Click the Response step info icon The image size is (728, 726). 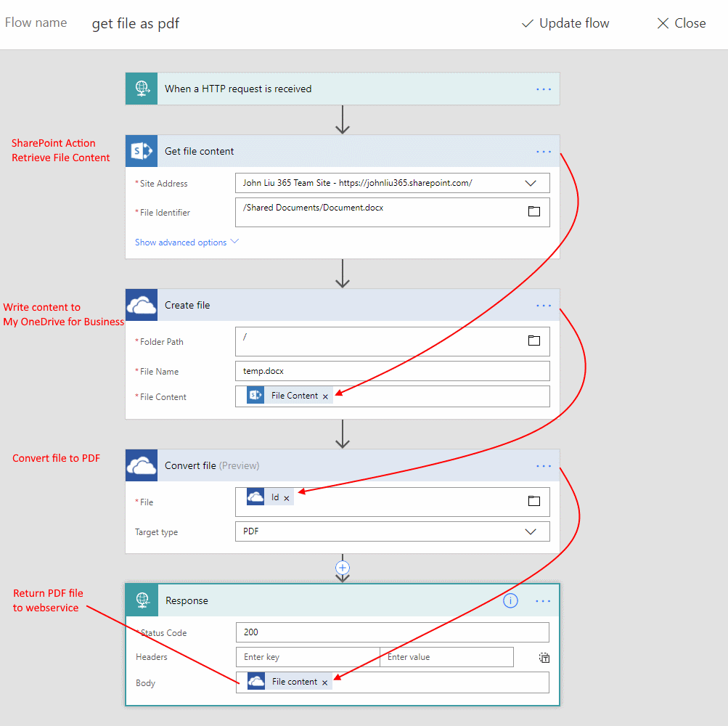click(x=511, y=601)
